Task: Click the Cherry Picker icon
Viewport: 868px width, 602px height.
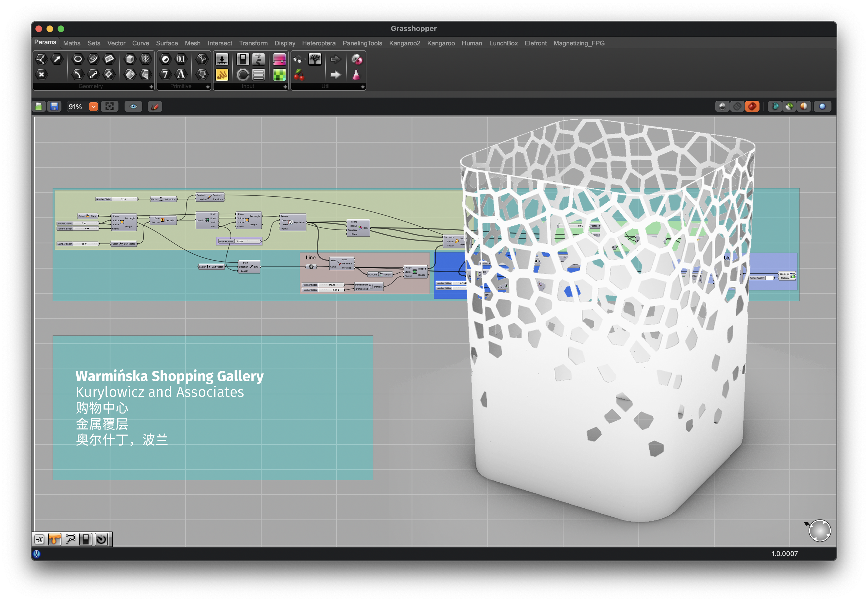Action: (299, 75)
